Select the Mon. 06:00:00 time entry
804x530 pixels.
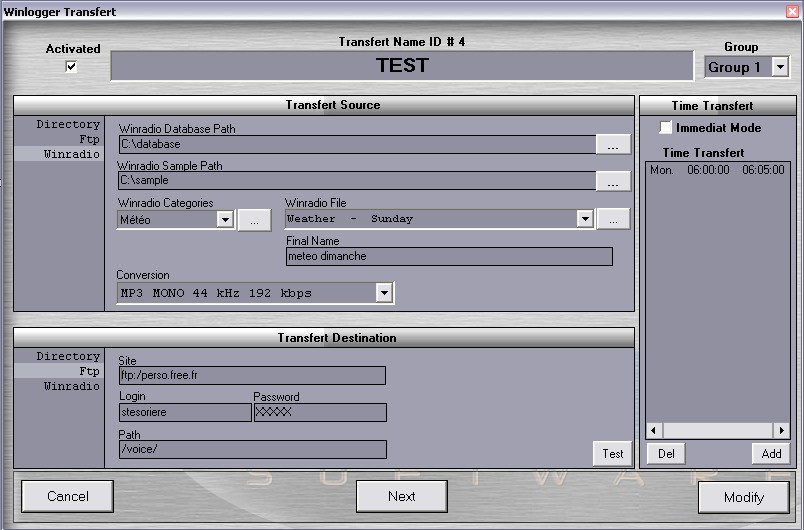[704, 171]
